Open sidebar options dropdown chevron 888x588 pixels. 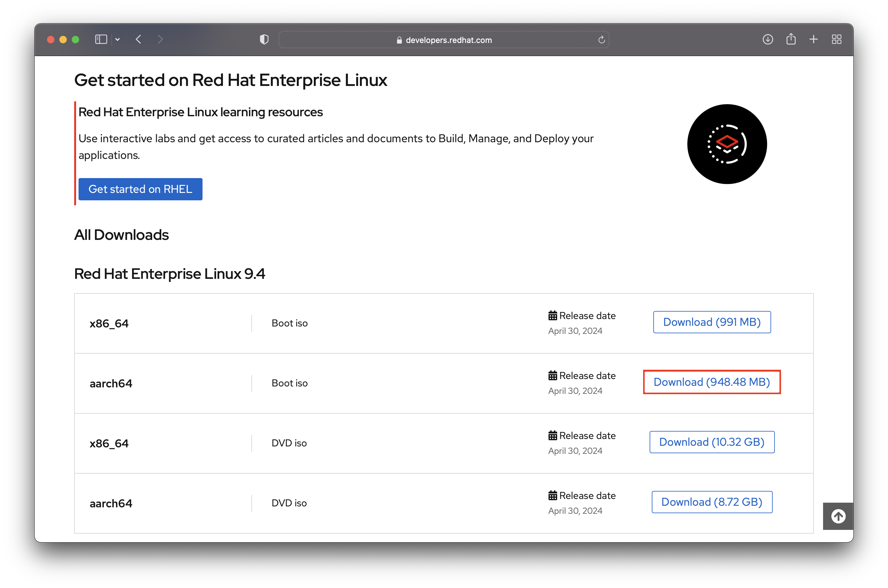tap(117, 39)
